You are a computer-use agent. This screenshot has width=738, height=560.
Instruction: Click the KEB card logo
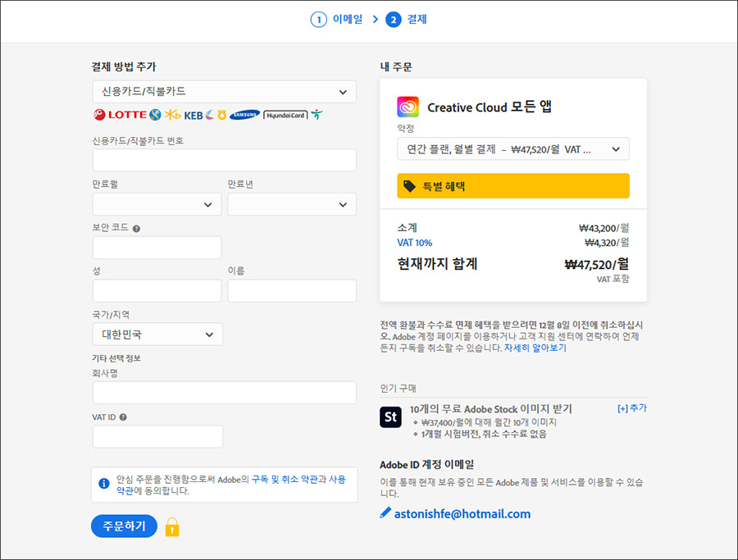point(198,115)
